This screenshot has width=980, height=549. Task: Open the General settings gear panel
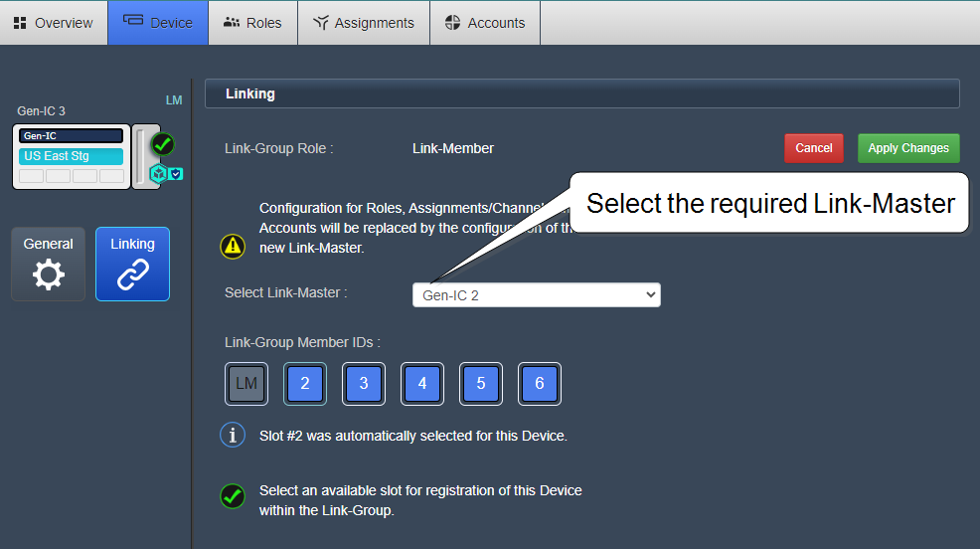tap(48, 264)
